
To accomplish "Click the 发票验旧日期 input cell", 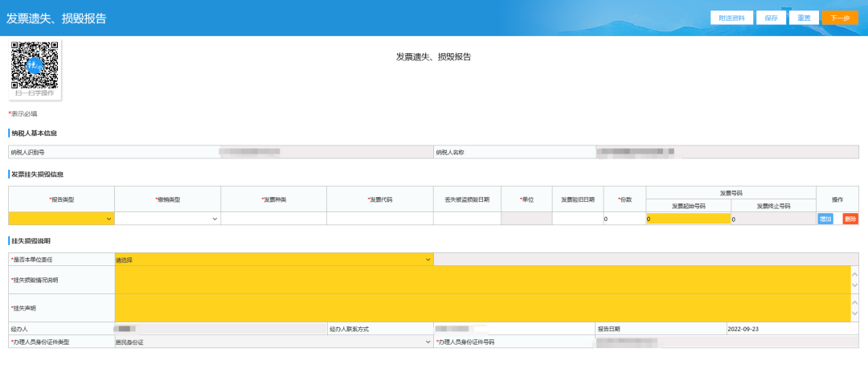I will pyautogui.click(x=577, y=219).
